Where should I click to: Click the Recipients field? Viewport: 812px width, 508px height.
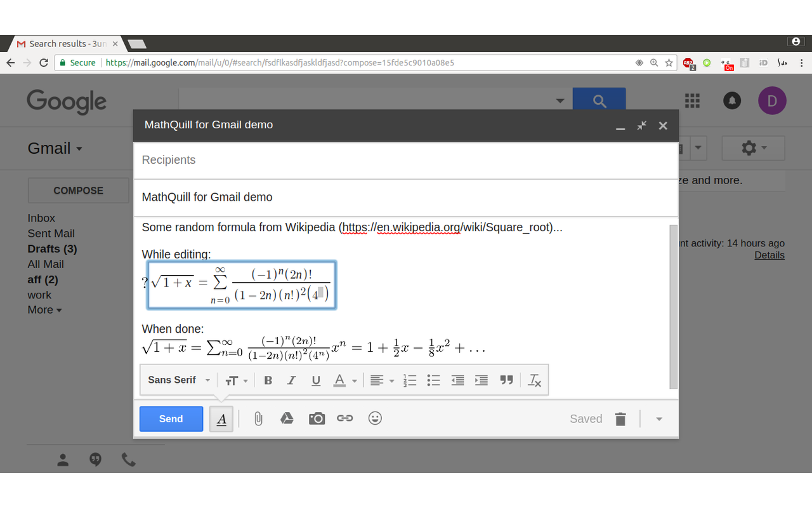[x=406, y=160]
